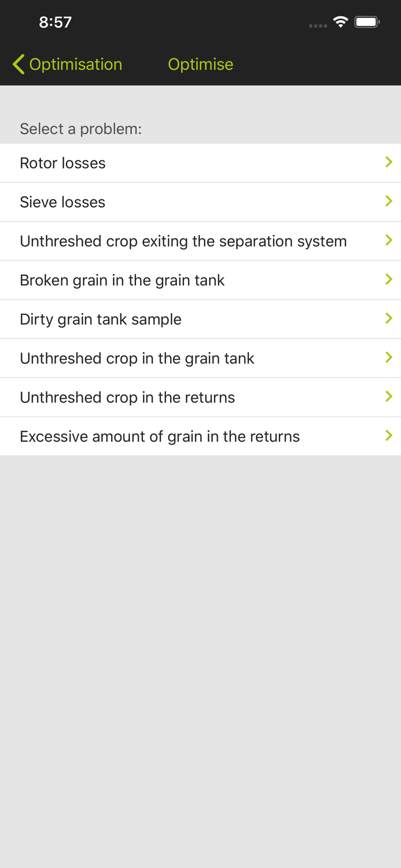Tap the arrow beside Unthreshed crop in grain tank
This screenshot has height=868, width=401.
pyautogui.click(x=389, y=358)
